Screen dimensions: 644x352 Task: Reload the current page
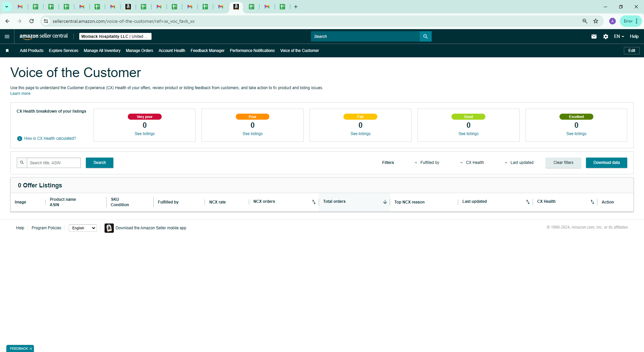pyautogui.click(x=32, y=21)
